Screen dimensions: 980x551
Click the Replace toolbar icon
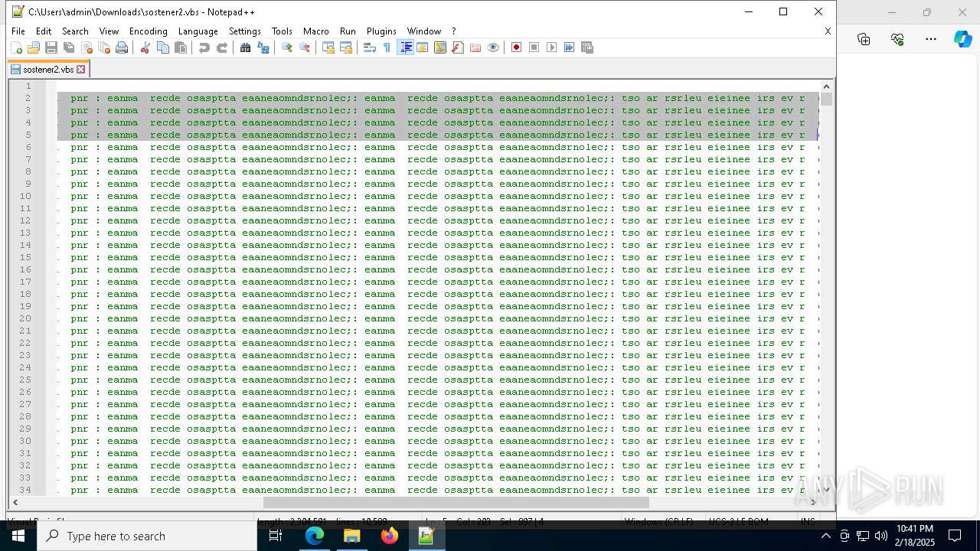263,47
